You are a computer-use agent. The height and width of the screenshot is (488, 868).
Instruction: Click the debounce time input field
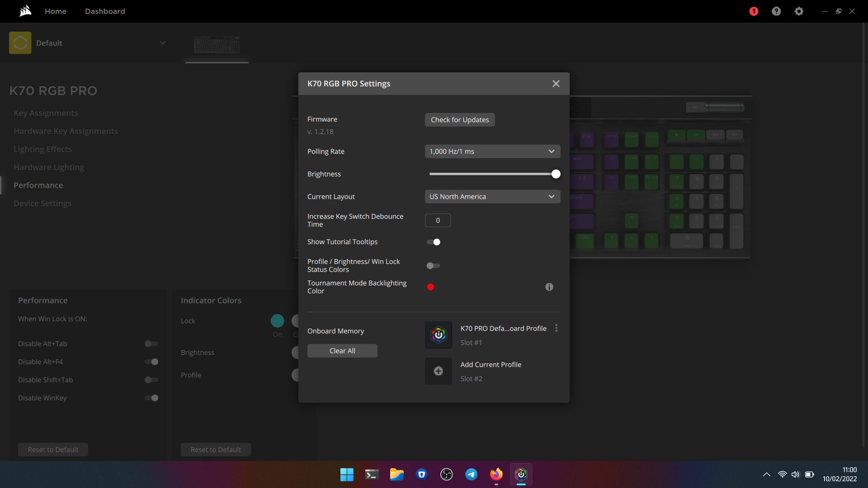[438, 221]
